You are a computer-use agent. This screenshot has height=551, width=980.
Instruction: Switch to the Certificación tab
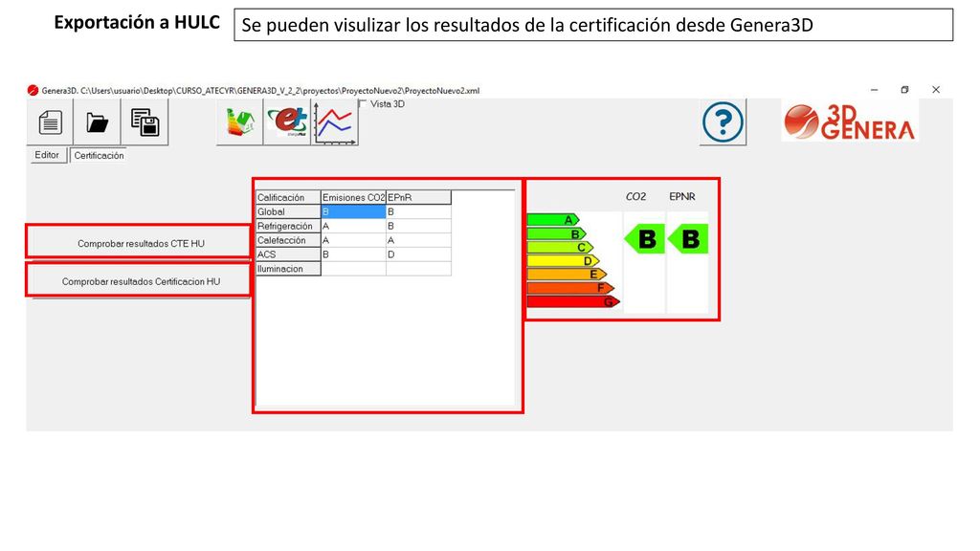pos(99,156)
